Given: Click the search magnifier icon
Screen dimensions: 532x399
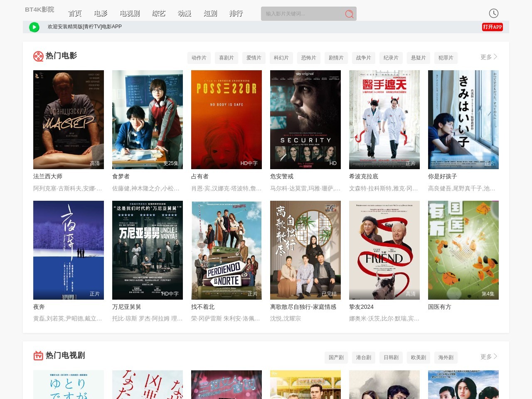Looking at the screenshot, I should [349, 14].
